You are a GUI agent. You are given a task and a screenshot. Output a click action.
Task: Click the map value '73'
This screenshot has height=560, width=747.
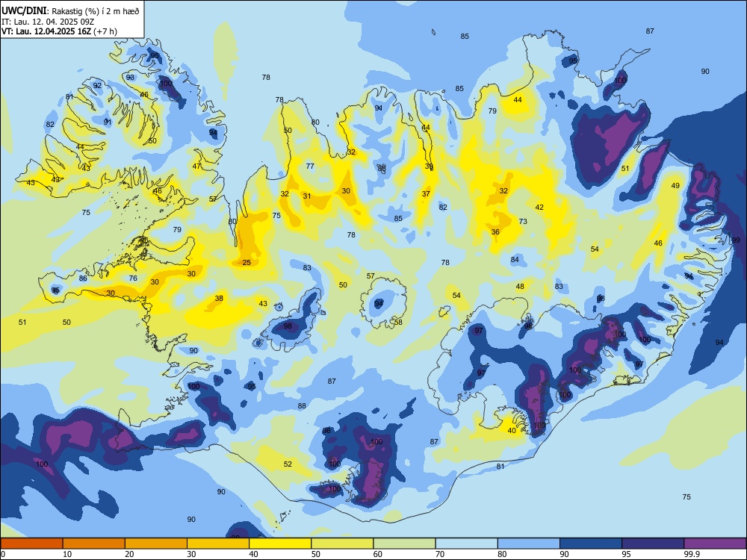click(523, 222)
